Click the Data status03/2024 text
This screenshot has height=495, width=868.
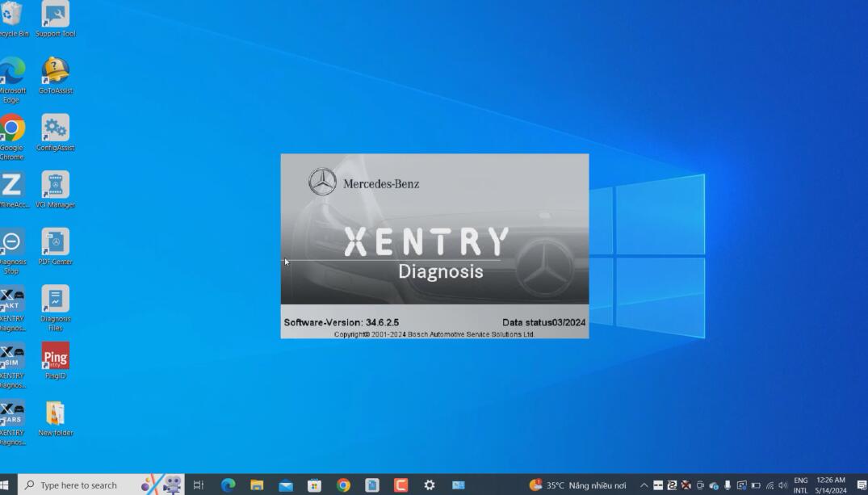tap(543, 322)
